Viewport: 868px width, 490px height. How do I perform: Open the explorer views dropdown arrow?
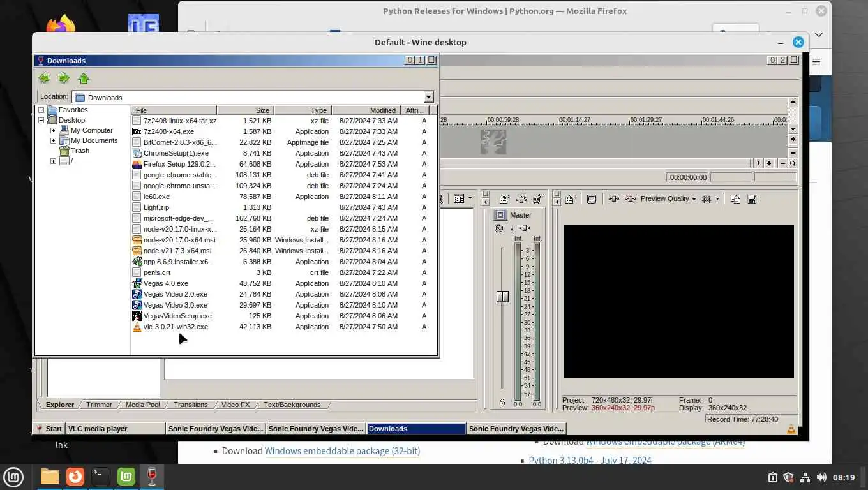point(470,199)
